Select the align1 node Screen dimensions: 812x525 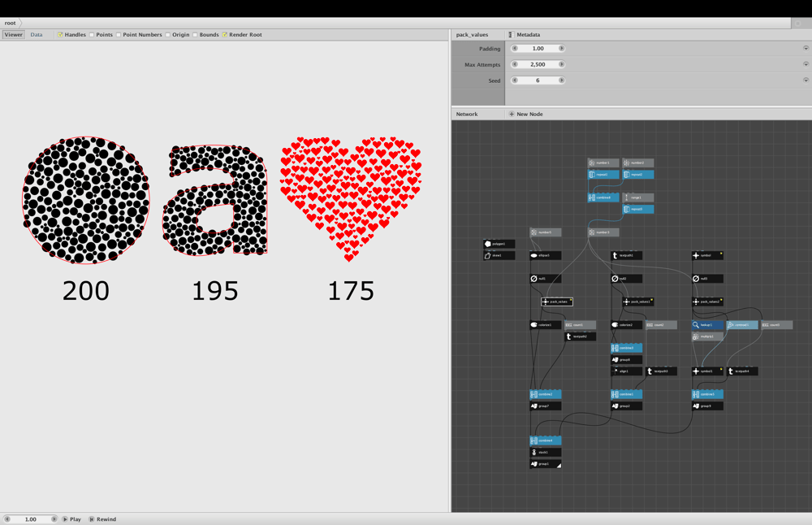627,371
